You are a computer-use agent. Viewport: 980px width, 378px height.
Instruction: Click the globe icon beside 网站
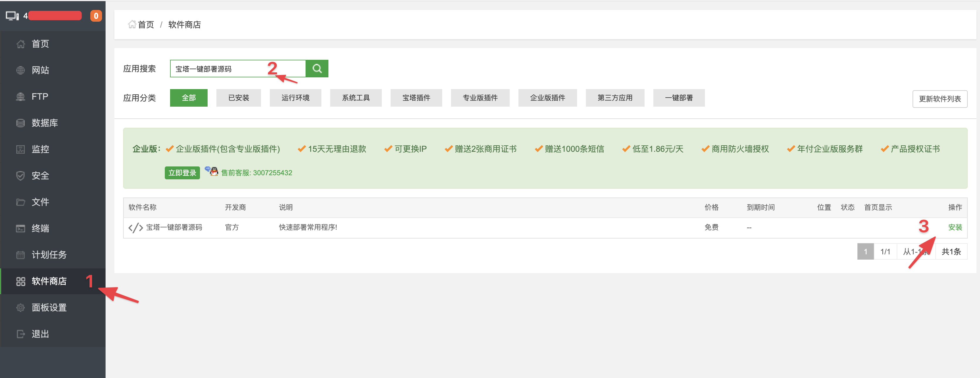21,70
